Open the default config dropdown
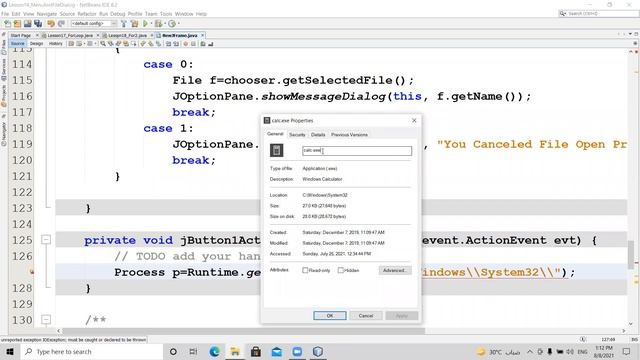Image resolution: width=640 pixels, height=360 pixels. pos(94,24)
